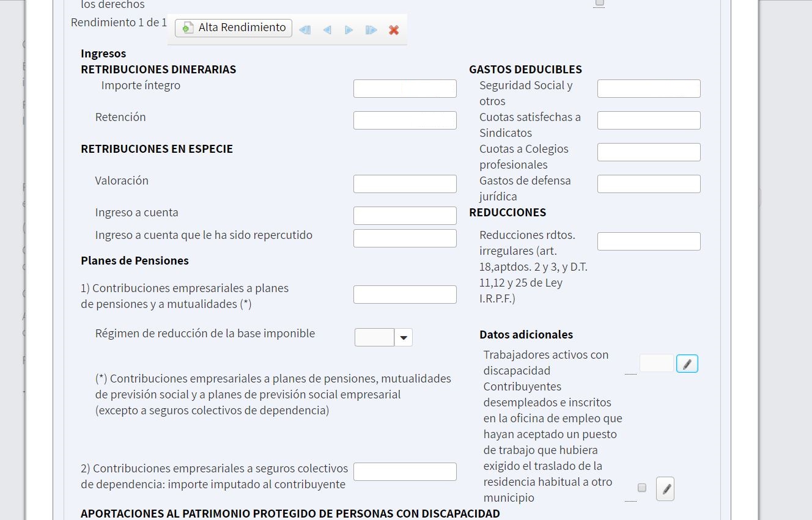This screenshot has height=520, width=812.
Task: Focus the Importe íntegro input field
Action: pyautogui.click(x=405, y=89)
